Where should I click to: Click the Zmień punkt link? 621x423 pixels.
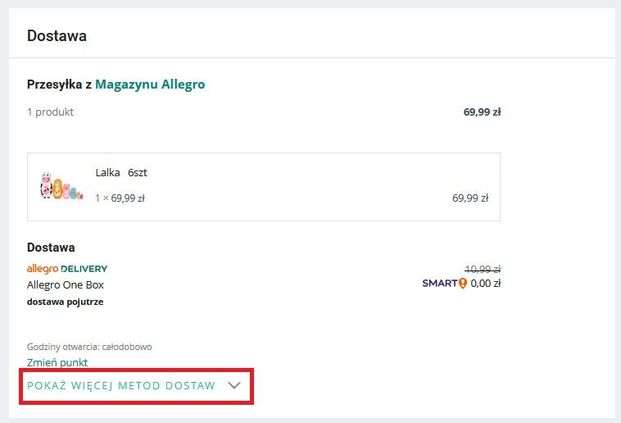coord(57,362)
